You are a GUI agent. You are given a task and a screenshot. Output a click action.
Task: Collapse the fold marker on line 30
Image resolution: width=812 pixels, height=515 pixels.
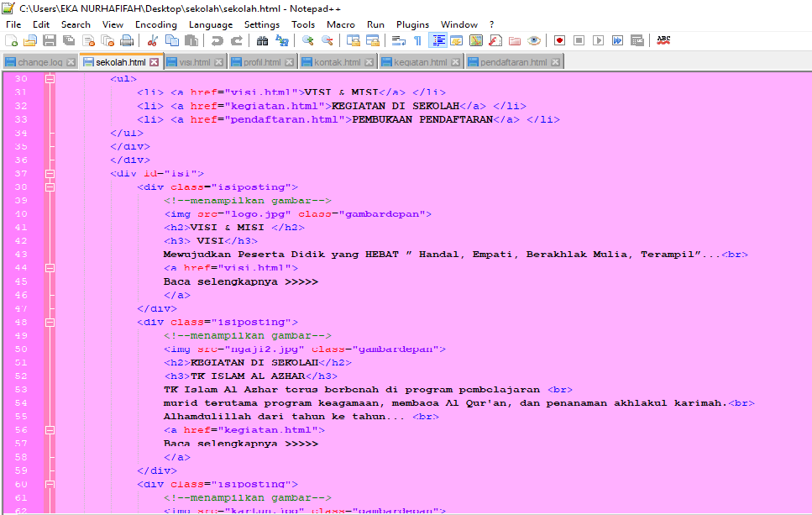click(x=50, y=78)
